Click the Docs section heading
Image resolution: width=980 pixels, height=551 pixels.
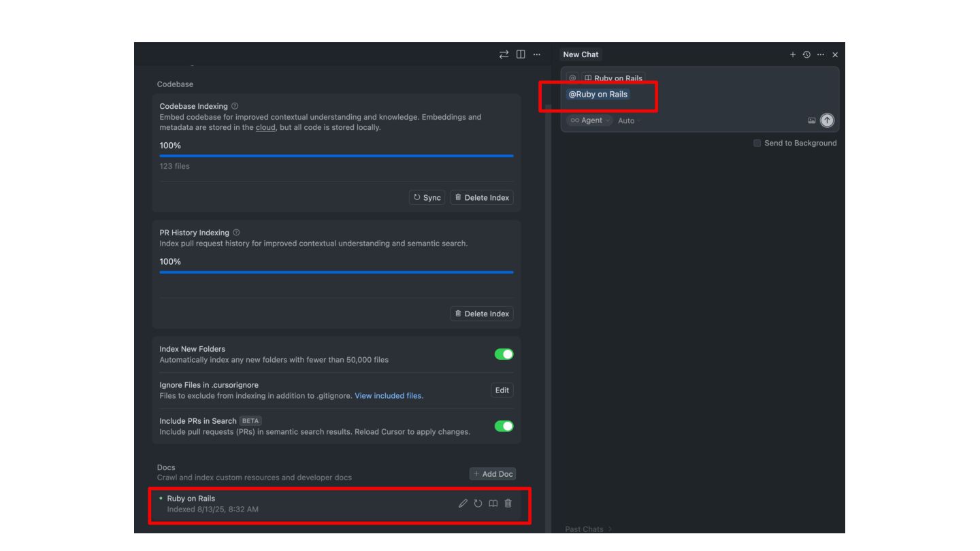click(x=166, y=467)
